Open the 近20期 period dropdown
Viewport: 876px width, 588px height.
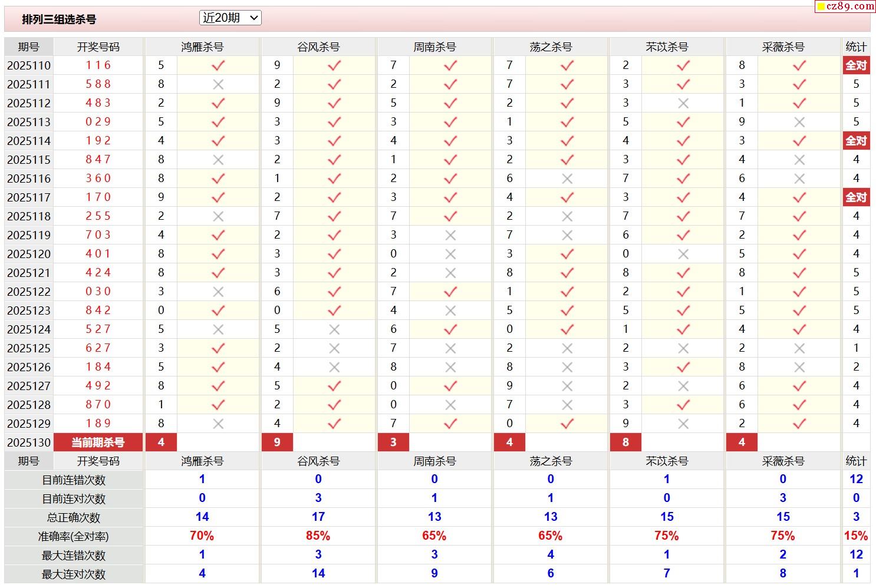[x=230, y=18]
